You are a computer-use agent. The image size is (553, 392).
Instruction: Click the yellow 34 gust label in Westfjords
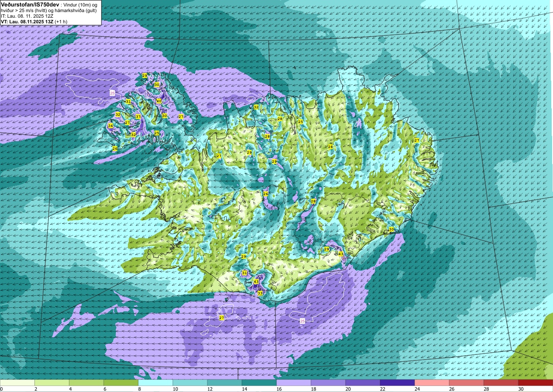click(x=111, y=126)
